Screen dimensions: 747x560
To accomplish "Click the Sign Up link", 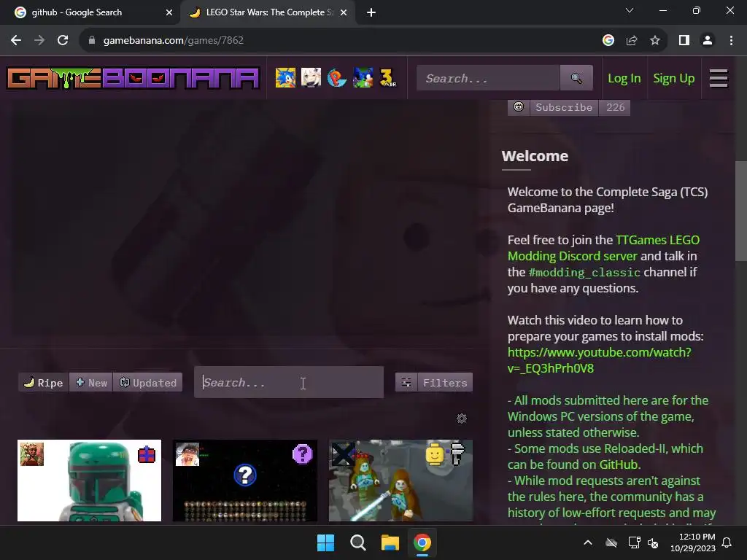I will point(673,78).
